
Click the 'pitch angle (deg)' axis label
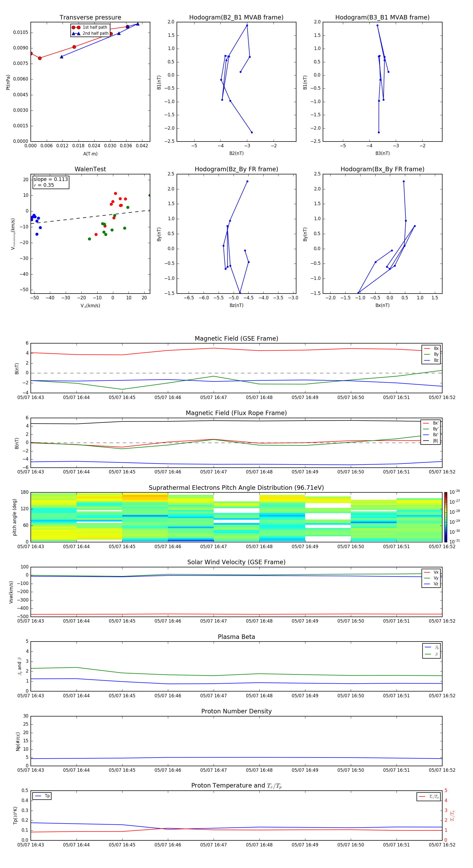click(x=14, y=517)
